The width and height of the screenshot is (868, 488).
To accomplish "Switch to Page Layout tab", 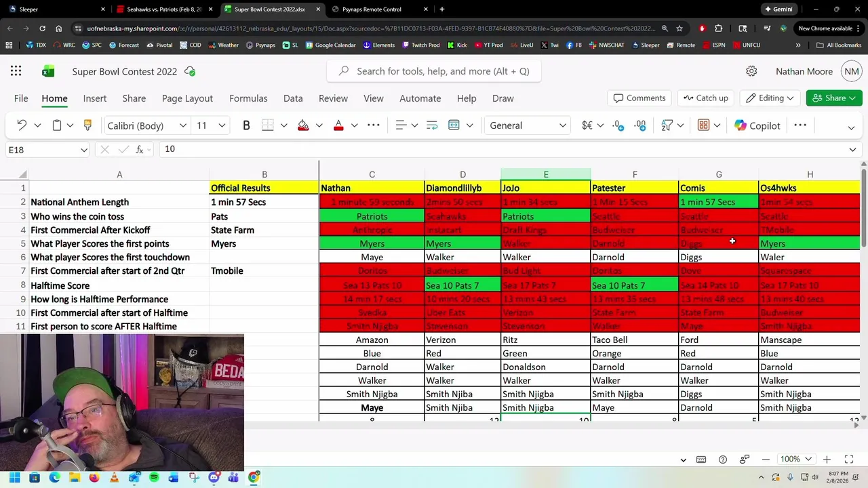I will tap(187, 98).
